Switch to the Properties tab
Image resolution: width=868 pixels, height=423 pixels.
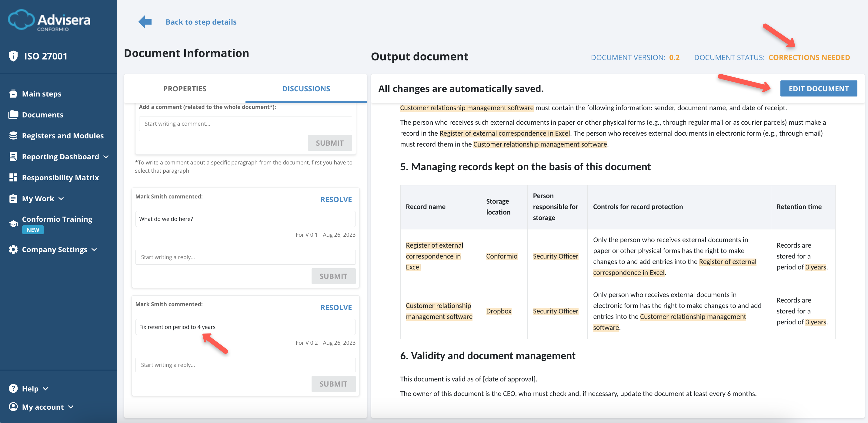pos(185,88)
